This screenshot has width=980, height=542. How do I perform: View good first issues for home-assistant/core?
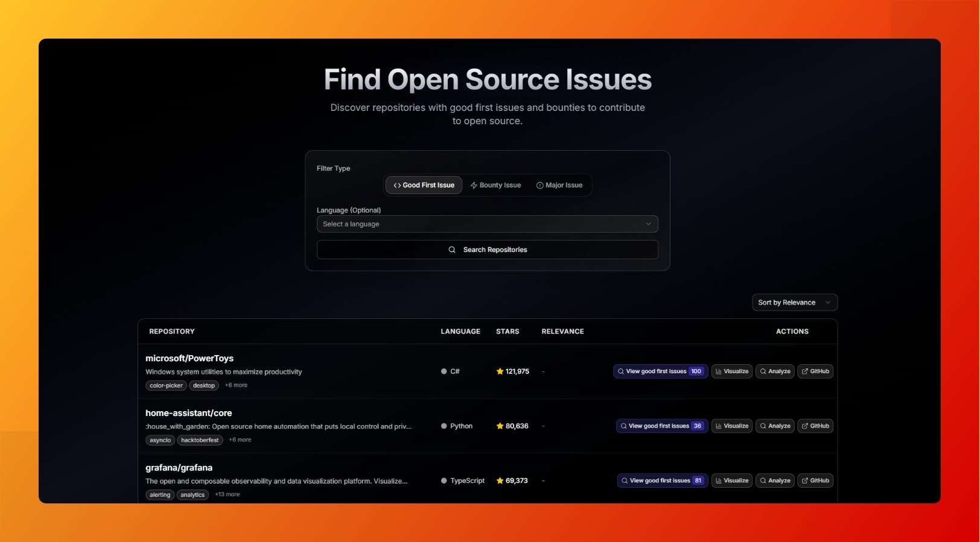click(661, 426)
